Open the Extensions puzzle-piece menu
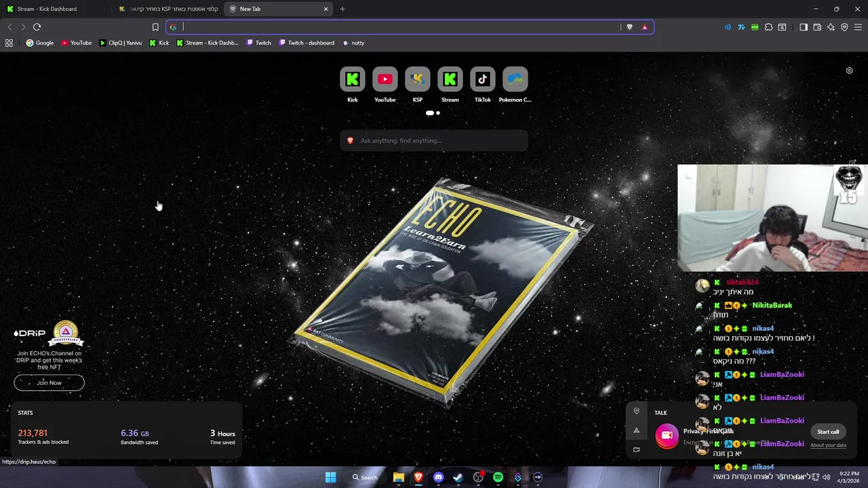The height and width of the screenshot is (488, 868). point(768,27)
